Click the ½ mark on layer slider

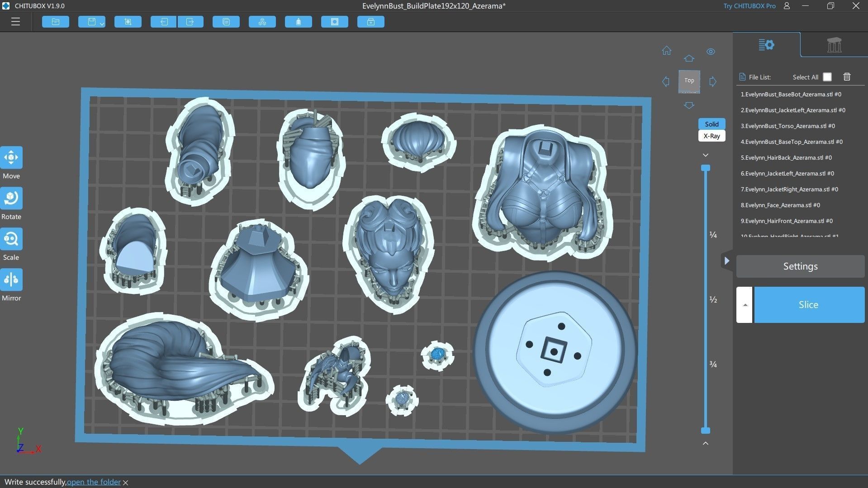(x=713, y=299)
